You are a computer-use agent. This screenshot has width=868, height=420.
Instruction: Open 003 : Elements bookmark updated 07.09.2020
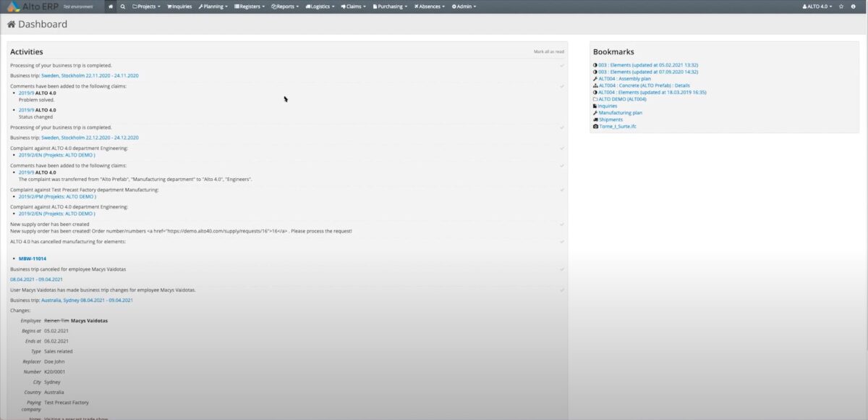click(x=648, y=72)
